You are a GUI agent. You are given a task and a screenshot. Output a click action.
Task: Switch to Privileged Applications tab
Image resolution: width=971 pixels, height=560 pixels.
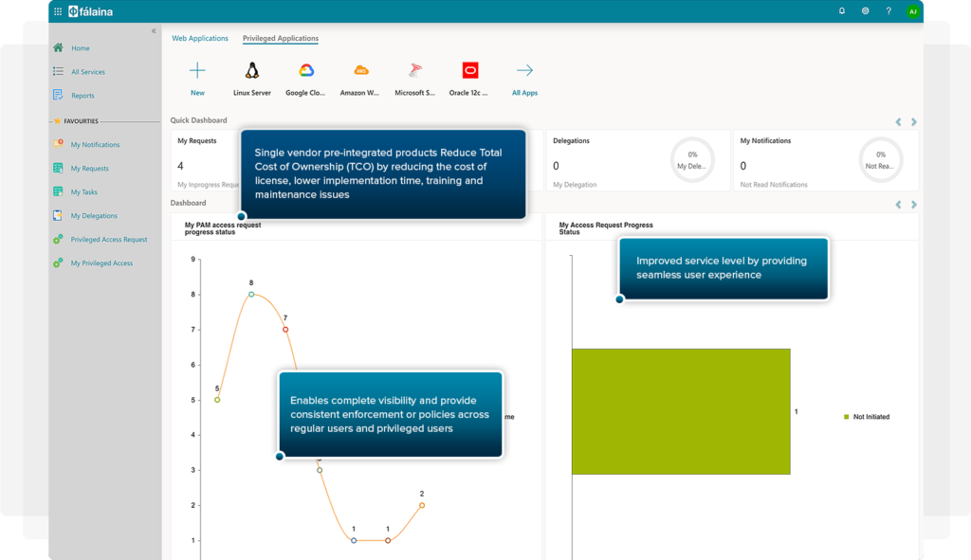point(281,38)
